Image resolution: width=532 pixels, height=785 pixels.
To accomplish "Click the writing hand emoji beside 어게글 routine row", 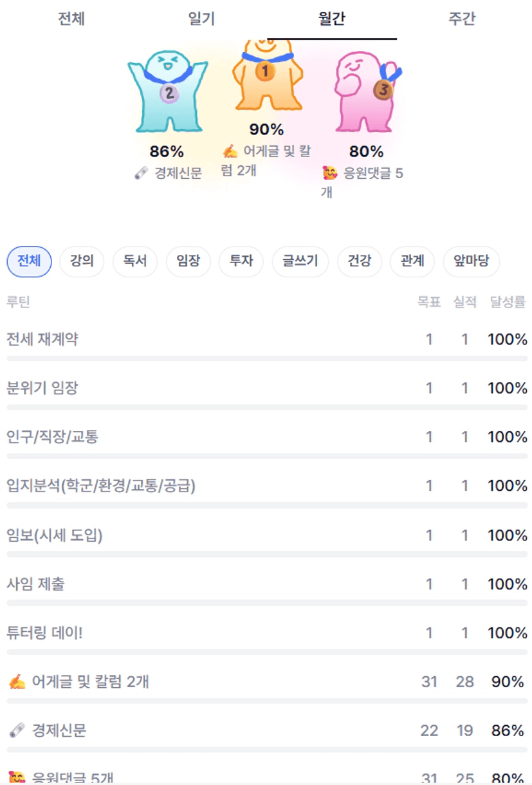I will click(x=17, y=681).
